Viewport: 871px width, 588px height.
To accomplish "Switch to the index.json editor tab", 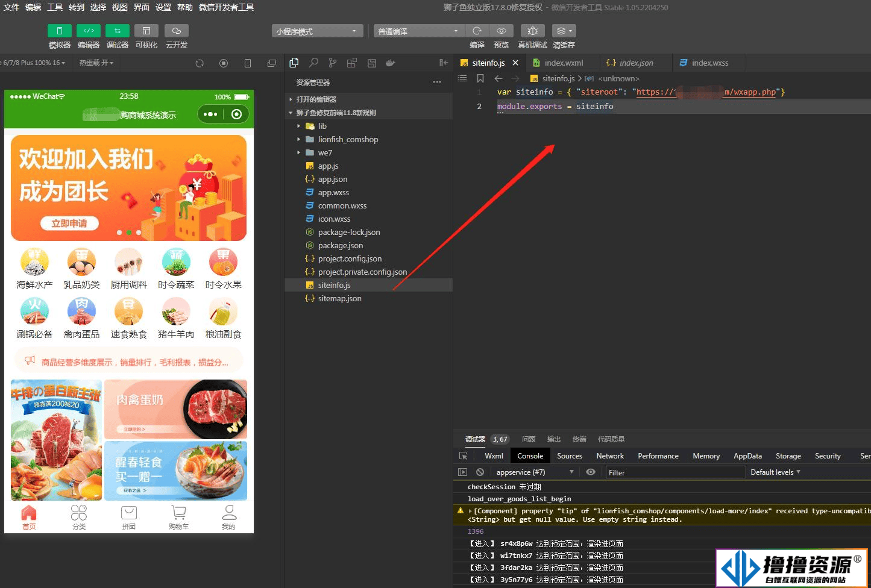I will point(635,63).
